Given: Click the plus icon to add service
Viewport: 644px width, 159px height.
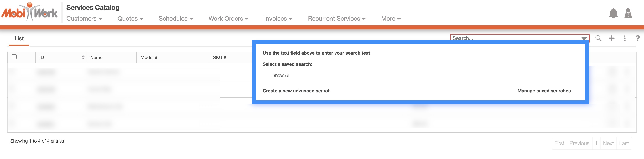Looking at the screenshot, I should tap(611, 38).
